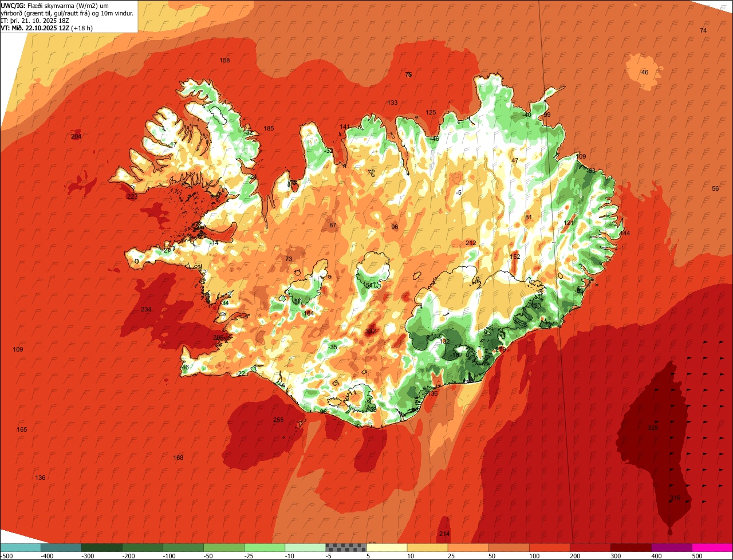Screen dimensions: 733x560
Task: Click the map value 212
Action: [471, 243]
